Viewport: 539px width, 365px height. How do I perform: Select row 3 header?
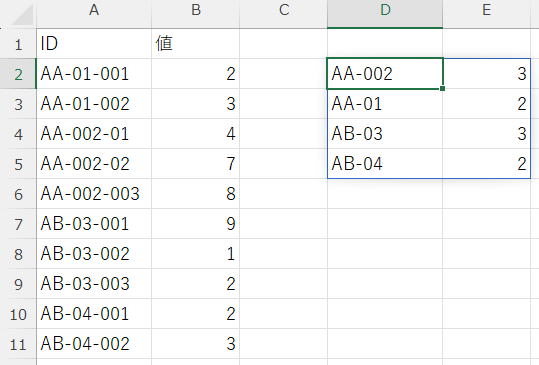click(x=18, y=104)
